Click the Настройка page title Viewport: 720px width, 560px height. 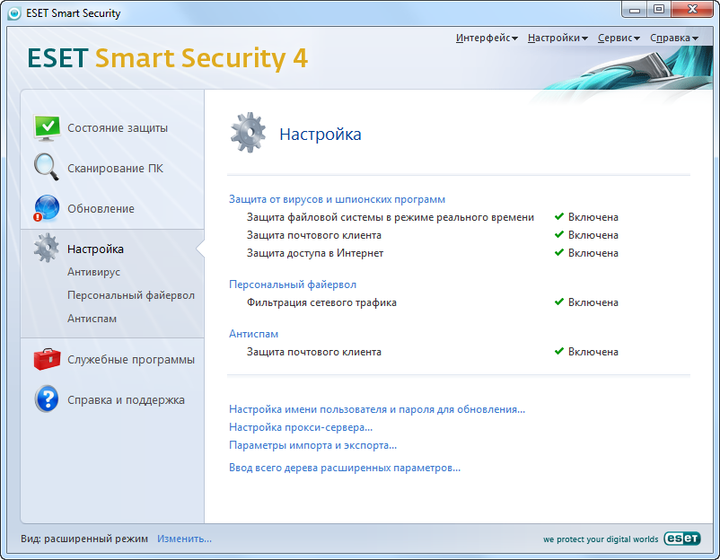tap(321, 134)
